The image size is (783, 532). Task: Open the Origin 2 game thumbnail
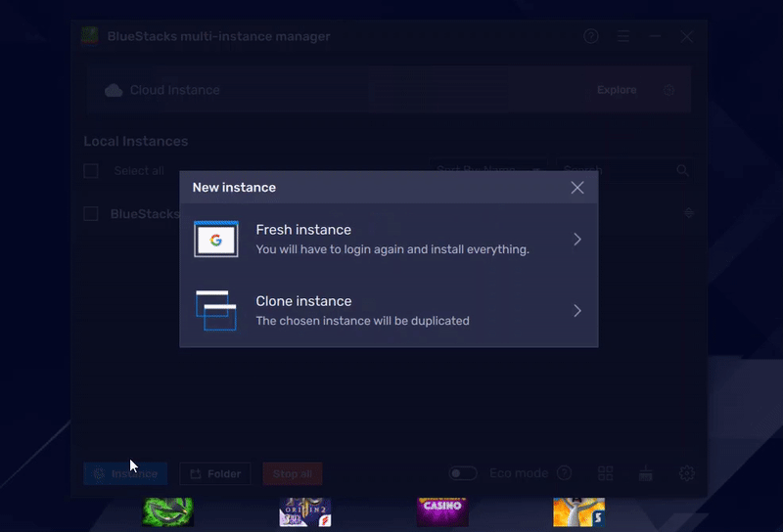pos(305,511)
